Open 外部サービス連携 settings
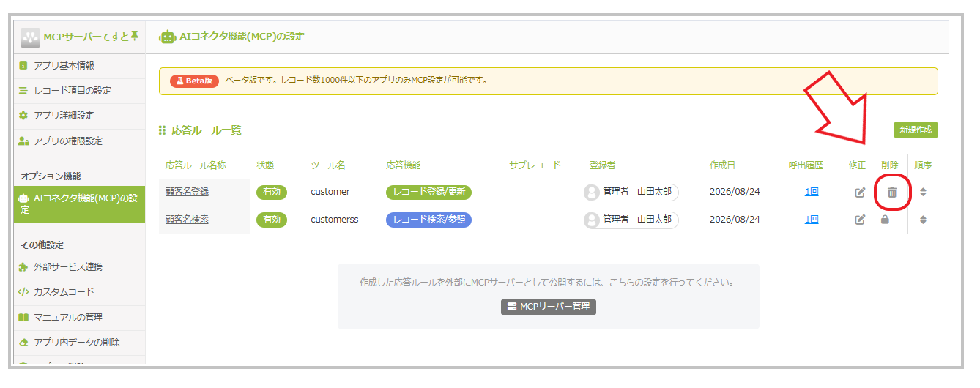980x388 pixels. 79,267
